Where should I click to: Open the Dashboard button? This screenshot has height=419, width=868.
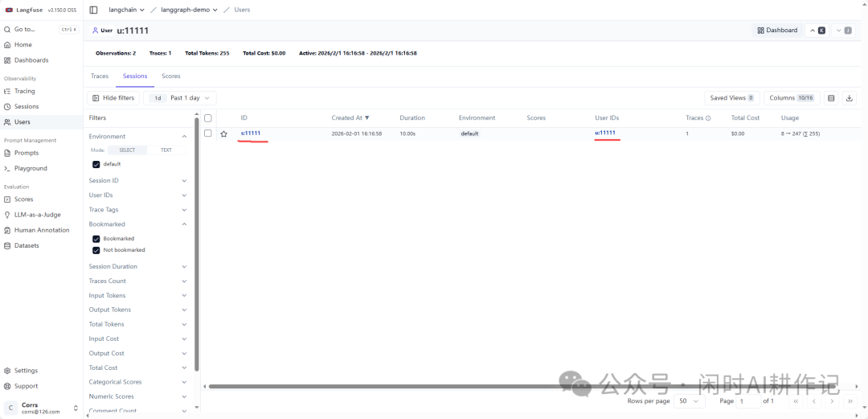pos(777,31)
